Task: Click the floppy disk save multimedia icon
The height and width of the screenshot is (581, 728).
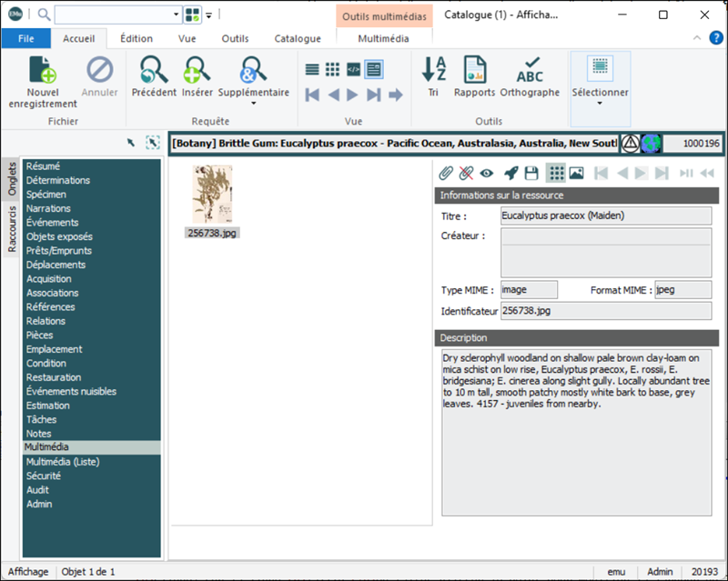Action: click(531, 174)
